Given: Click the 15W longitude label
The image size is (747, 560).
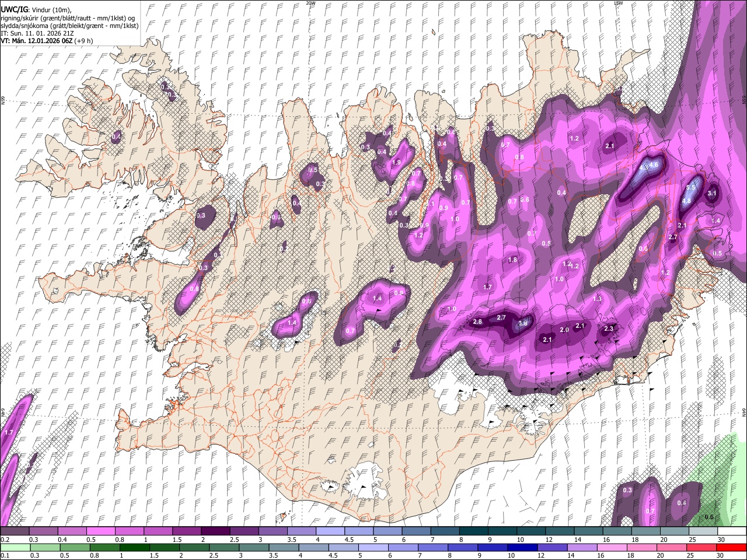Looking at the screenshot, I should pos(618,3).
